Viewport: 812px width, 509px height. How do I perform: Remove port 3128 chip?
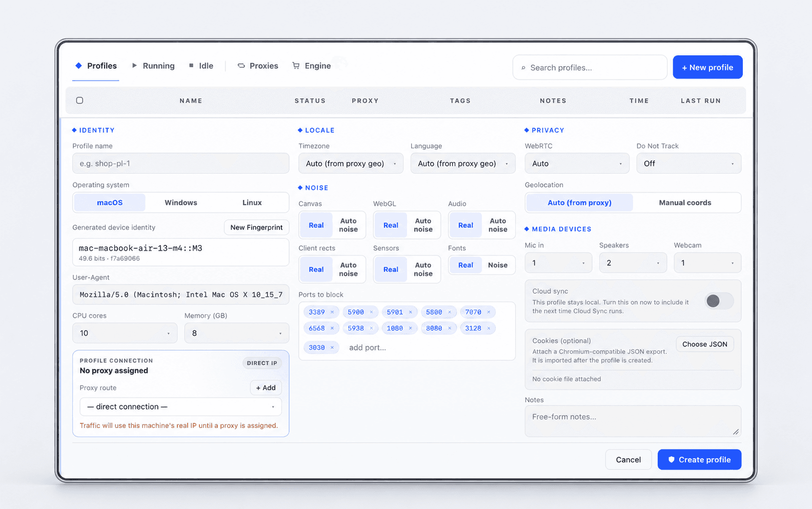click(489, 329)
